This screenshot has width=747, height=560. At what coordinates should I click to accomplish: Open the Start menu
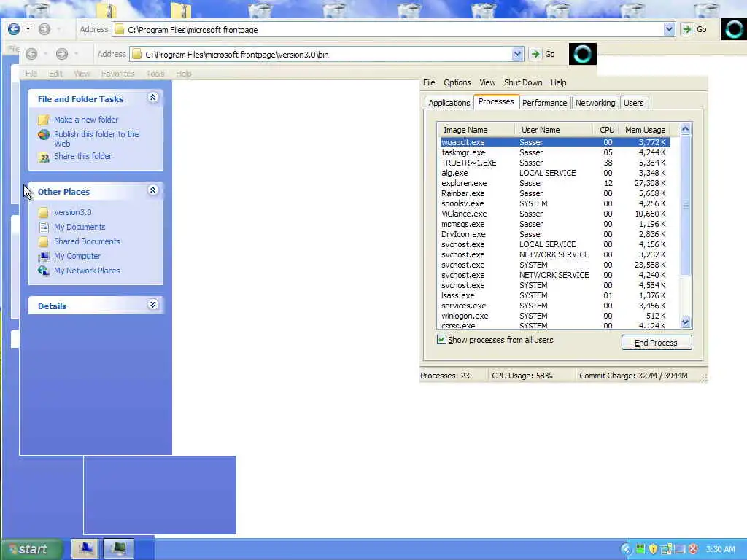point(31,549)
